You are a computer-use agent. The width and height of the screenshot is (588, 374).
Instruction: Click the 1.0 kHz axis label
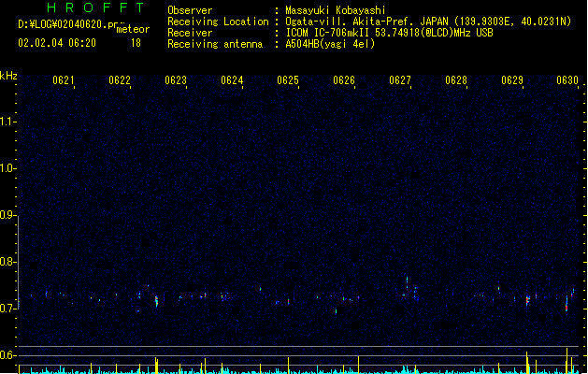coord(7,168)
